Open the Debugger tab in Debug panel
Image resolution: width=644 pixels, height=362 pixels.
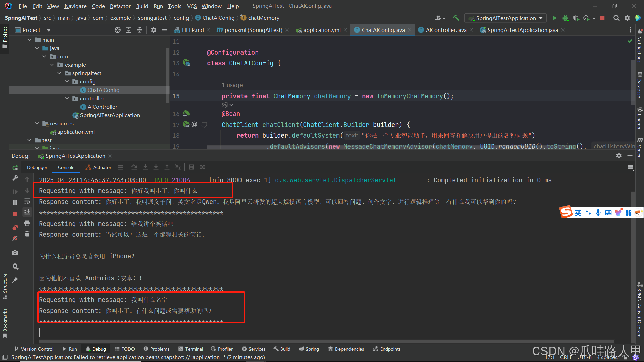[37, 167]
